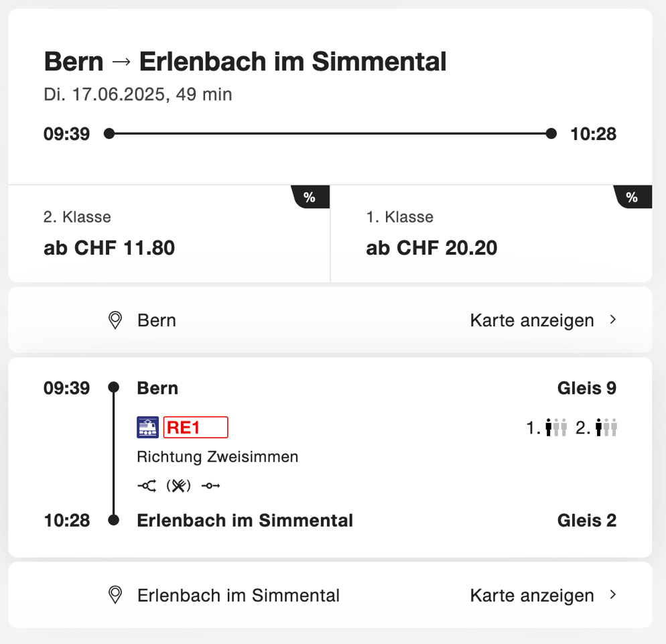Click the final small route arrow icon
The height and width of the screenshot is (644, 666).
pyautogui.click(x=210, y=486)
